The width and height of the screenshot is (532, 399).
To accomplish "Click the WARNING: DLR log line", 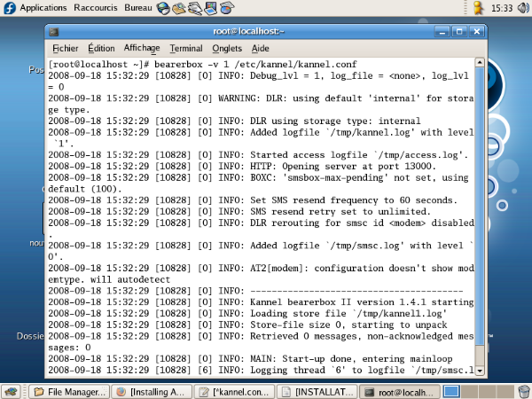I will pos(261,104).
